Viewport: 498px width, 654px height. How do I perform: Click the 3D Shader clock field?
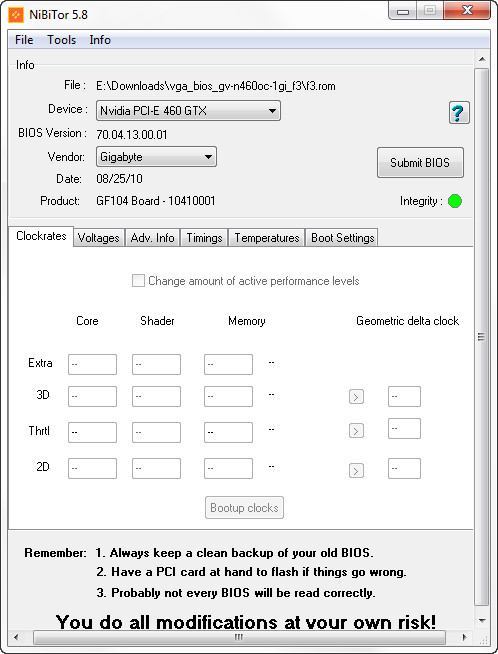[156, 396]
